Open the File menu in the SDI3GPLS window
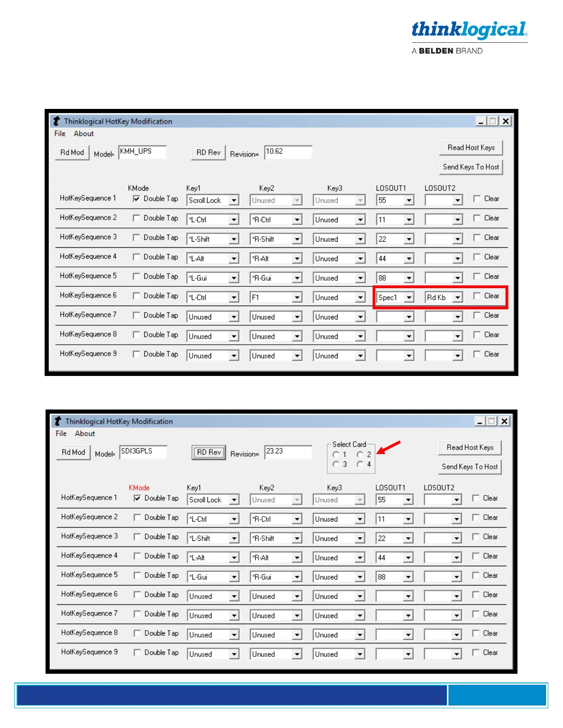The height and width of the screenshot is (728, 563). pos(61,433)
